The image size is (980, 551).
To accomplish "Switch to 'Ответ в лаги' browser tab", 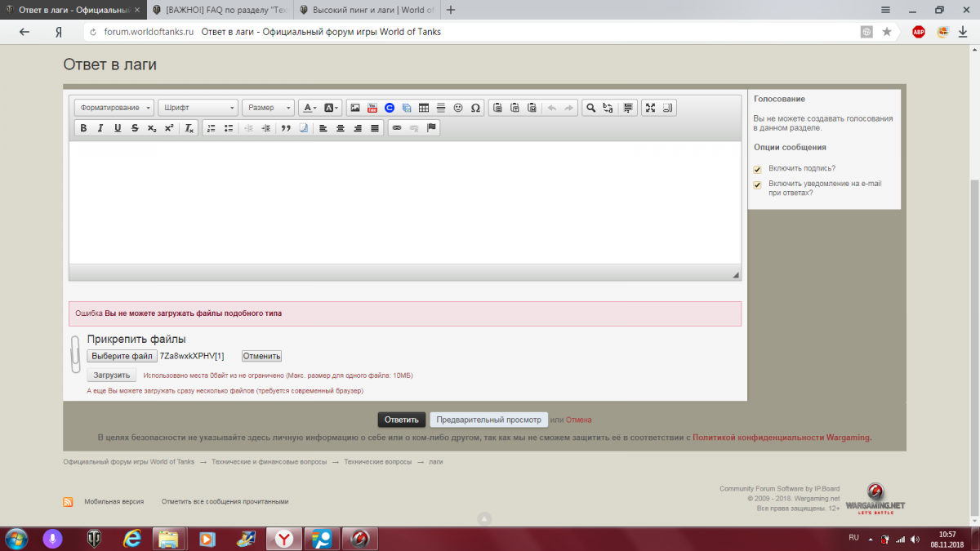I will (x=73, y=10).
